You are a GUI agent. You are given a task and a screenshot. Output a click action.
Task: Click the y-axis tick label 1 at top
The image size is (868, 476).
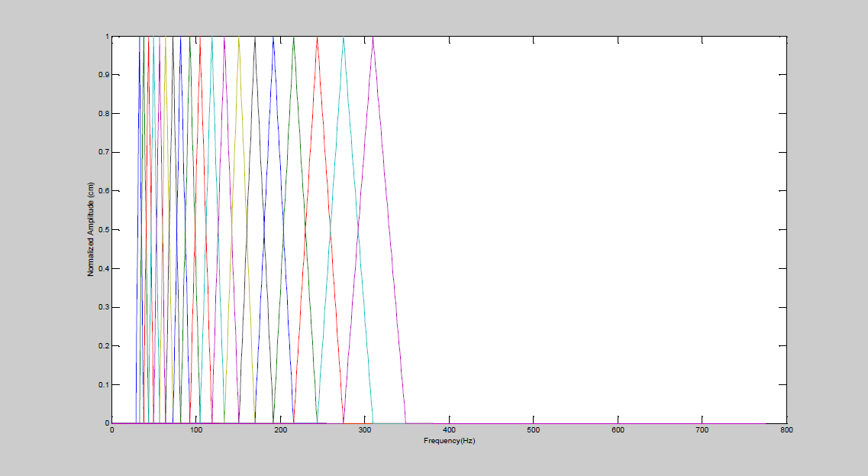[x=108, y=37]
